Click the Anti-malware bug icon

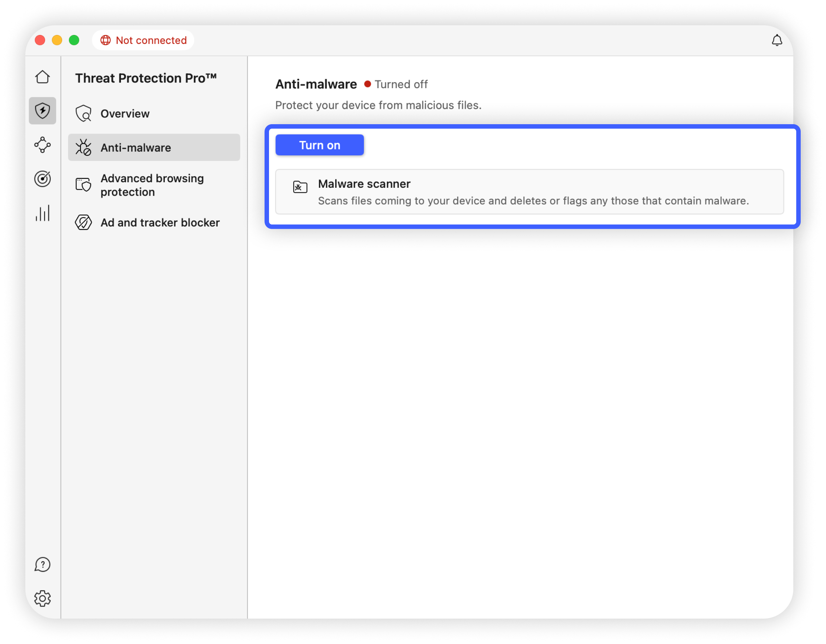coord(83,147)
